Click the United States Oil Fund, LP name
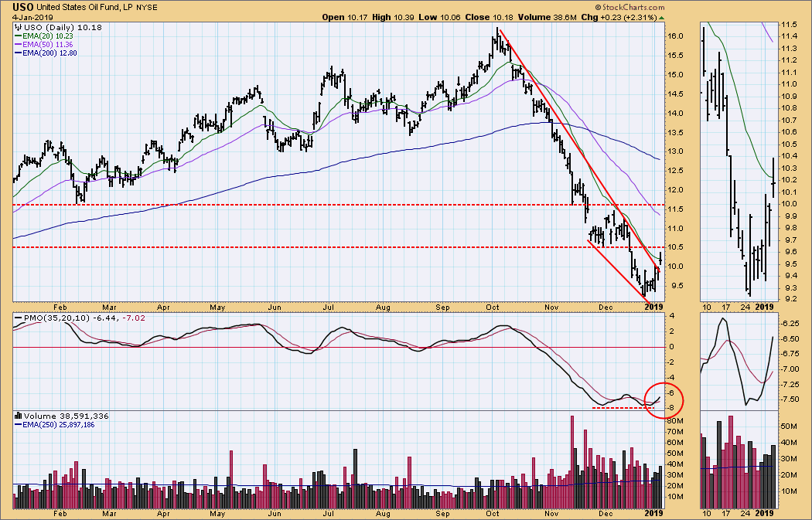The image size is (812, 520). click(85, 8)
